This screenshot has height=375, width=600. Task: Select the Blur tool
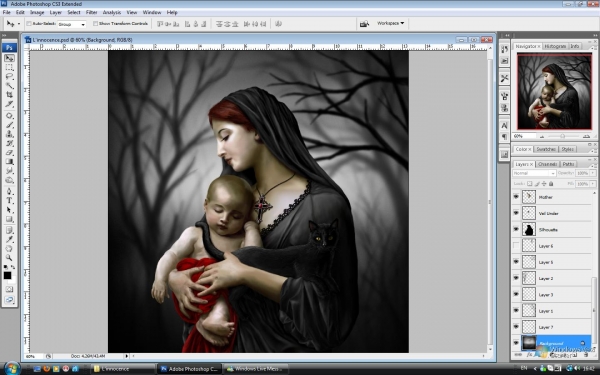(x=9, y=171)
